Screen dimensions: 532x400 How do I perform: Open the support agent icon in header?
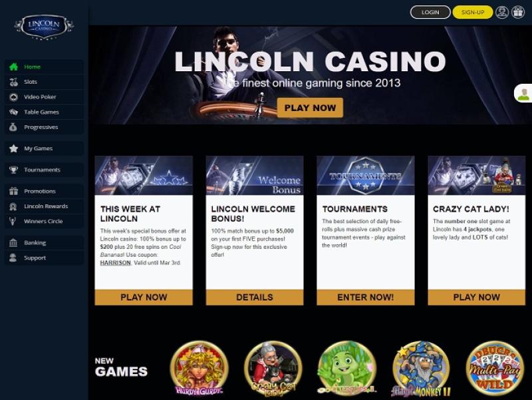click(502, 12)
